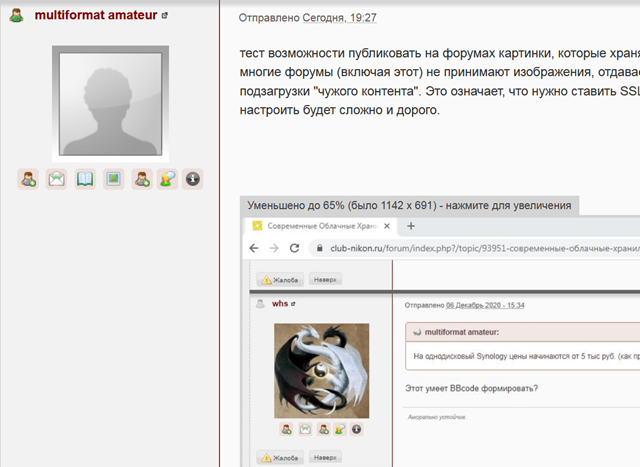
Task: Click the lower 'Наверх' button
Action: tap(325, 458)
